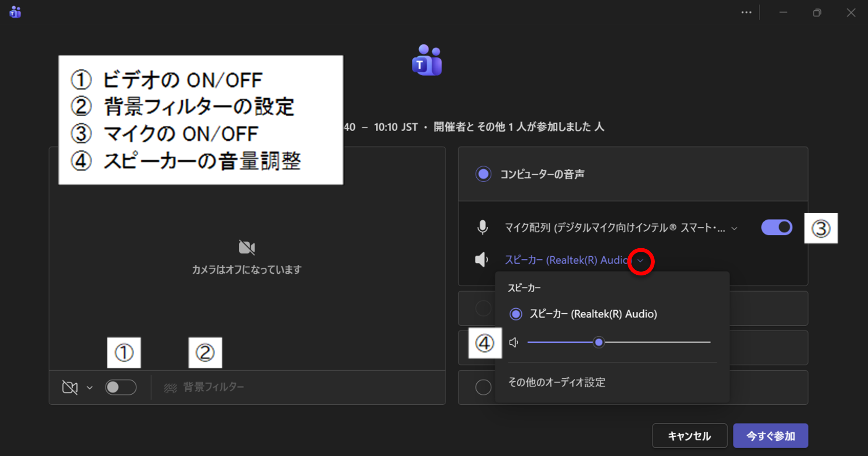Click the camera-off icon in video bar

[70, 388]
